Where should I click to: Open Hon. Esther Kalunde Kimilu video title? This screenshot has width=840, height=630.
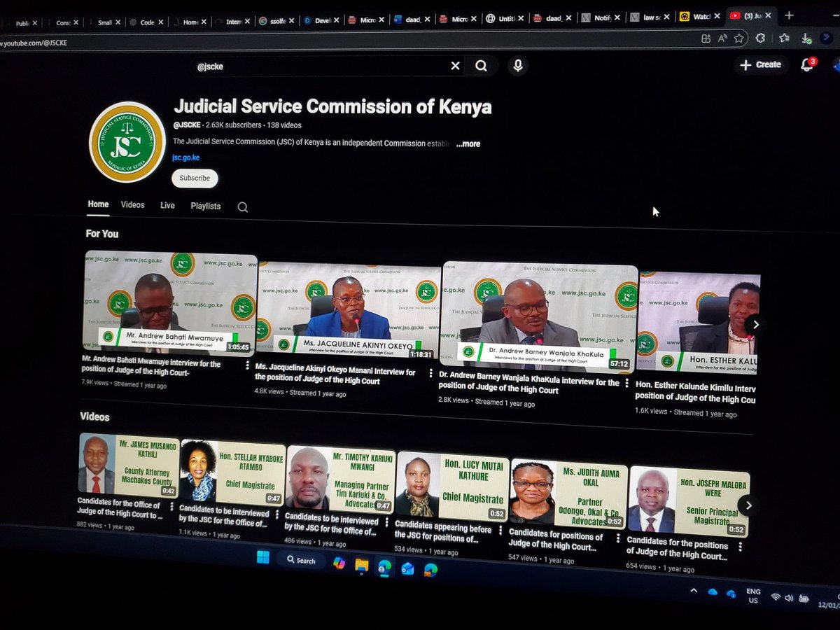[x=694, y=393]
